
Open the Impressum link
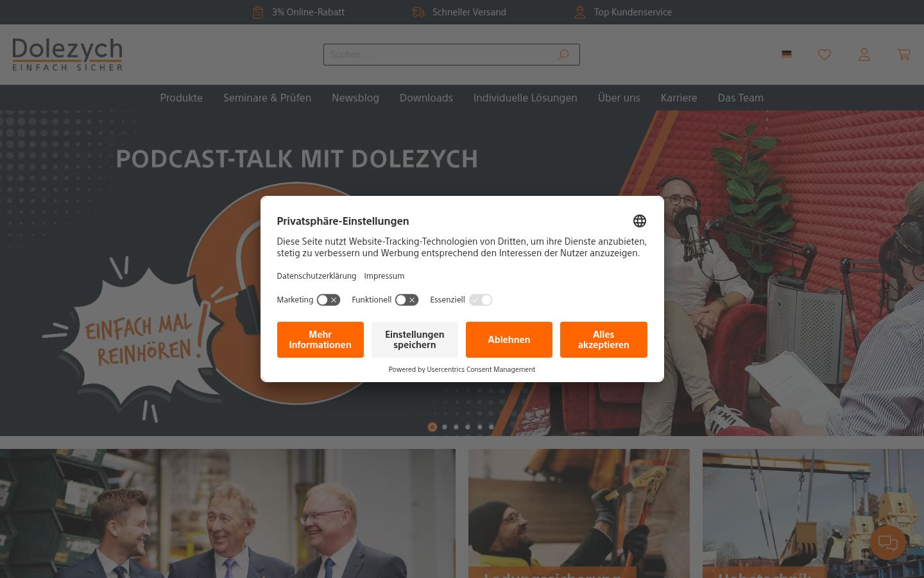click(x=384, y=276)
